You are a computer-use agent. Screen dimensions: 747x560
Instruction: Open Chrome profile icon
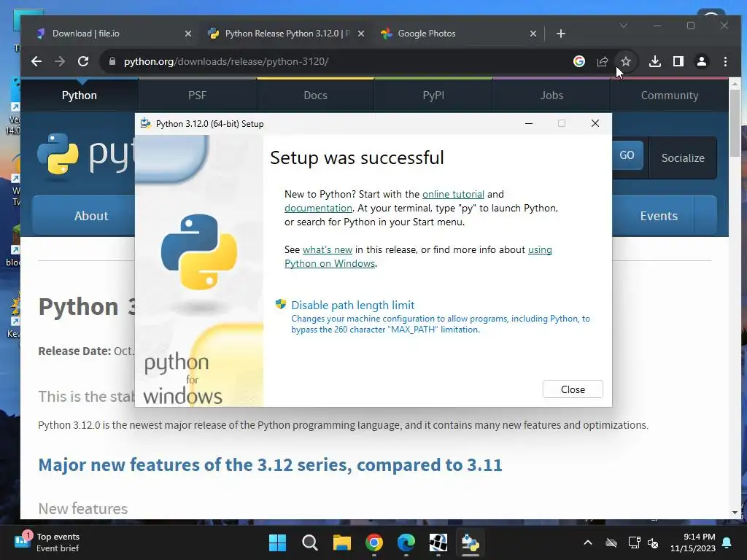click(702, 61)
